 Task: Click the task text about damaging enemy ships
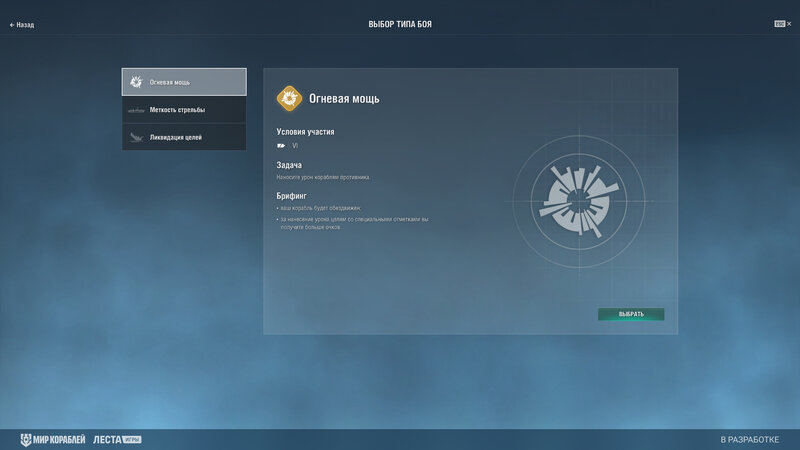tap(323, 178)
